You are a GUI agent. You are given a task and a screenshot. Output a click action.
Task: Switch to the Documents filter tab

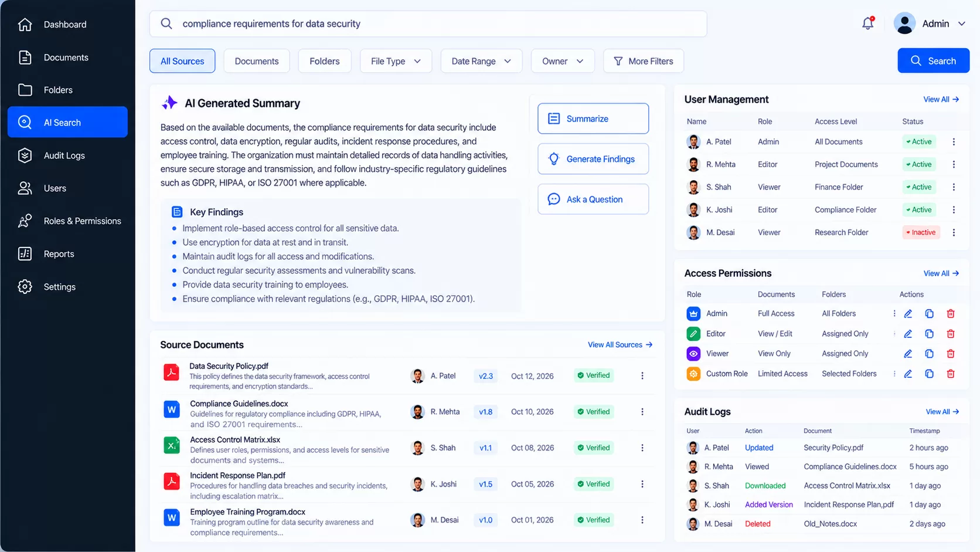click(257, 61)
